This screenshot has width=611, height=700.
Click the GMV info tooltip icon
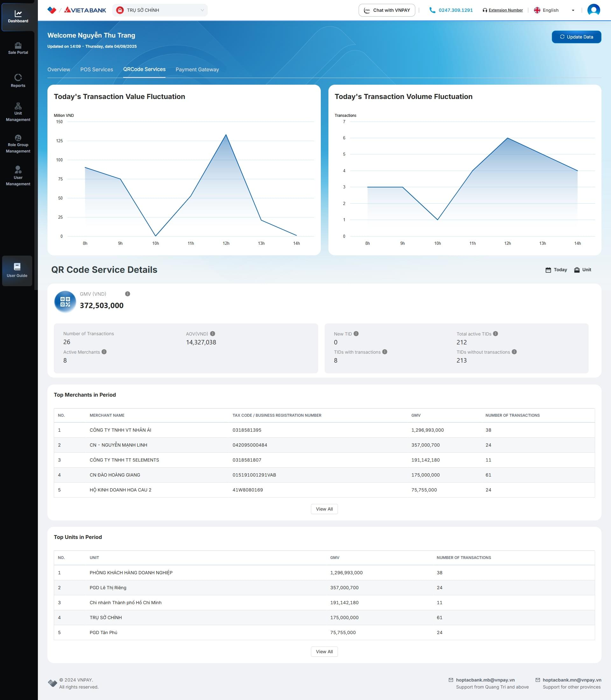pos(128,294)
